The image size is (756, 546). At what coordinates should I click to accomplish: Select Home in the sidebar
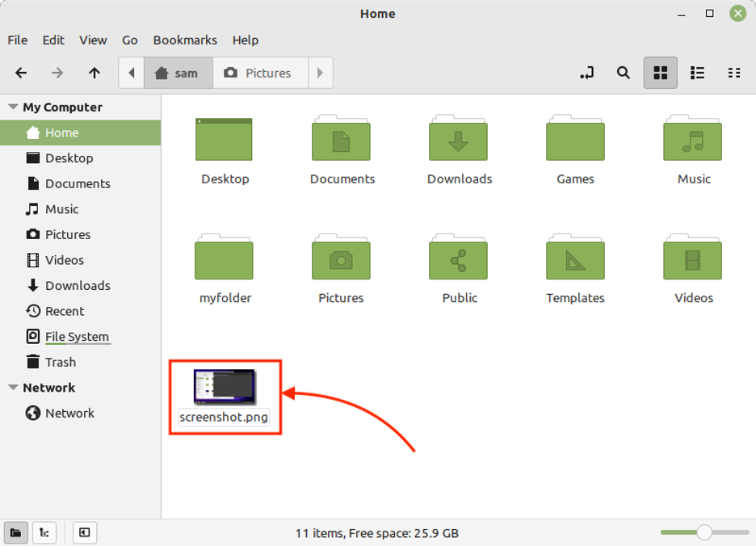(81, 132)
